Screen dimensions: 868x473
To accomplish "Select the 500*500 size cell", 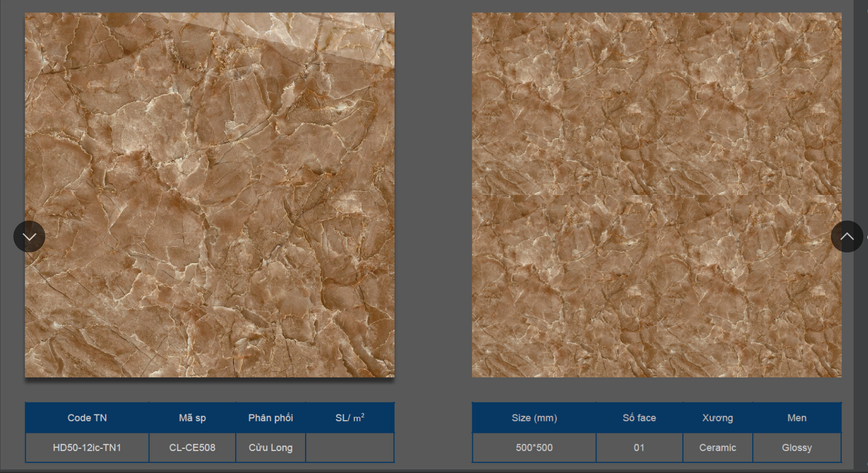I will pyautogui.click(x=534, y=447).
